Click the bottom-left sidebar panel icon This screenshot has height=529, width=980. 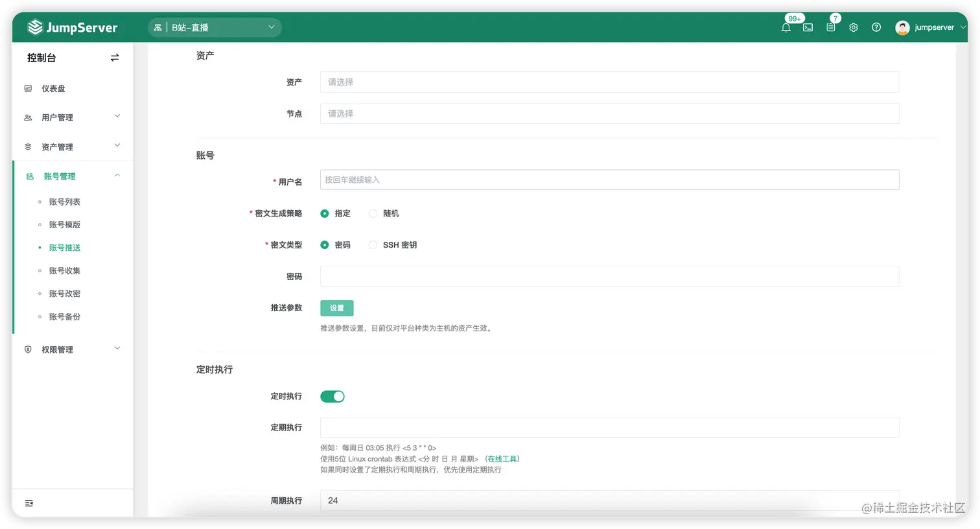tap(29, 502)
